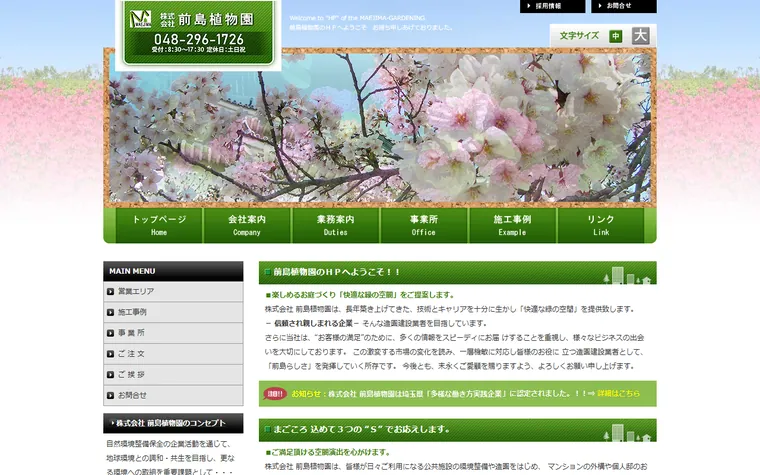Viewport: 760px width, 475px height.
Task: Open お問合せ in the sidebar main menu
Action: pos(173,396)
